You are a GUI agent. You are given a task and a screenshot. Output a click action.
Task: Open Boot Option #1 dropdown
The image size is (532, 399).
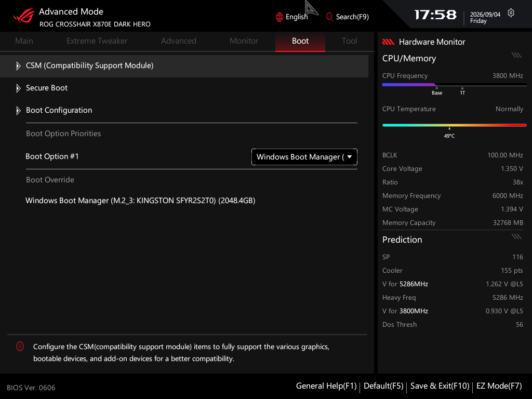point(304,157)
